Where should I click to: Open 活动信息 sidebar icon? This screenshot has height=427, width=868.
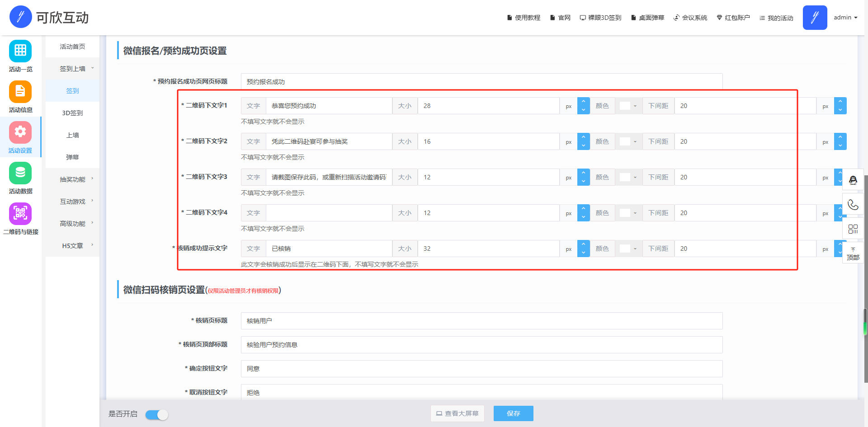20,91
